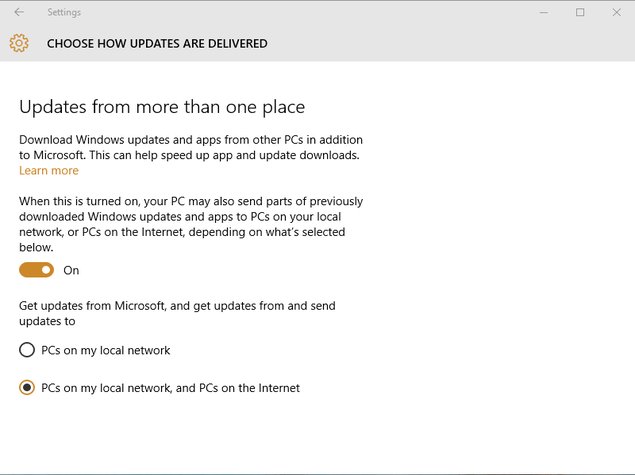Minimize the Settings window
This screenshot has width=635, height=475.
(x=544, y=12)
